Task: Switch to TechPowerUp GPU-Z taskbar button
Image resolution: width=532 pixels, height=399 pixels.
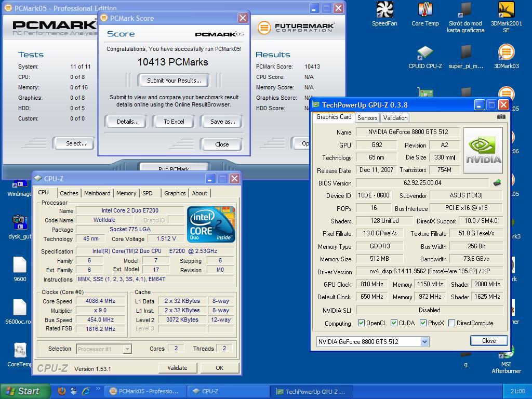Action: pos(312,391)
